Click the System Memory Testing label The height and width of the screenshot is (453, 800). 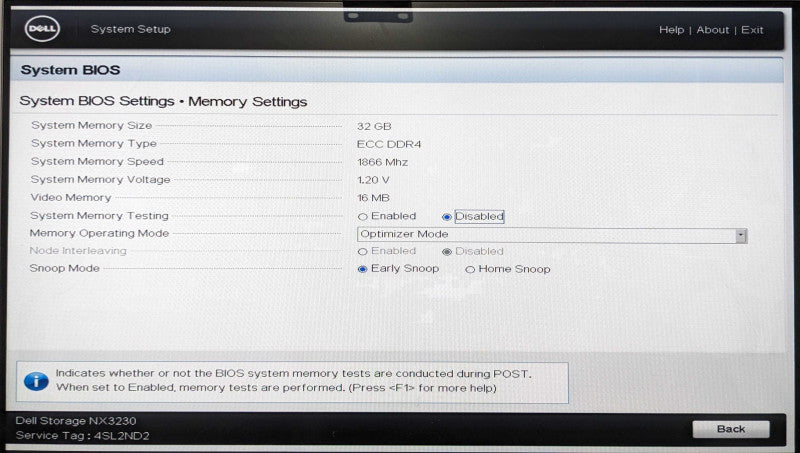click(99, 216)
